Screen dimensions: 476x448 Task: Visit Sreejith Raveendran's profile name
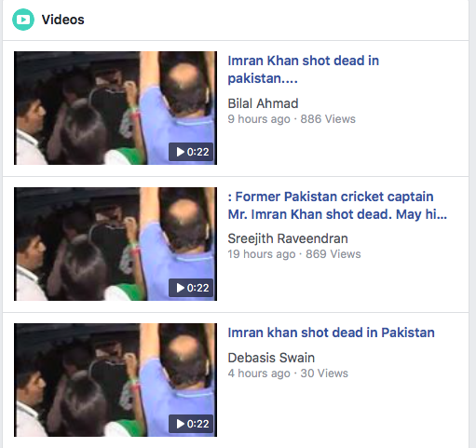pyautogui.click(x=288, y=238)
